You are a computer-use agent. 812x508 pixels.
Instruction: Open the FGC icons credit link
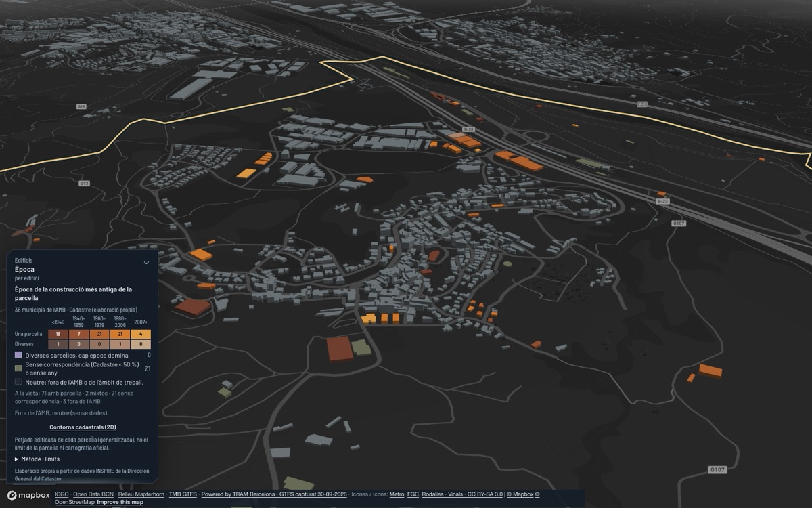click(x=412, y=494)
